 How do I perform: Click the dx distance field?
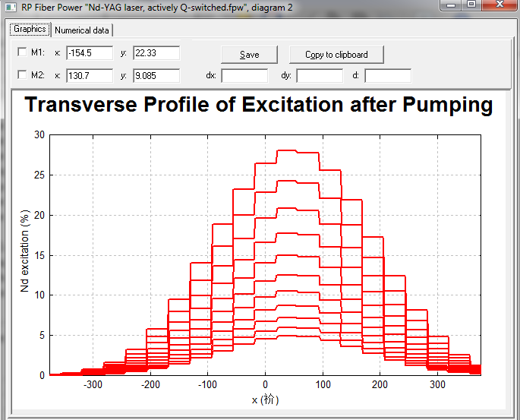coord(244,76)
